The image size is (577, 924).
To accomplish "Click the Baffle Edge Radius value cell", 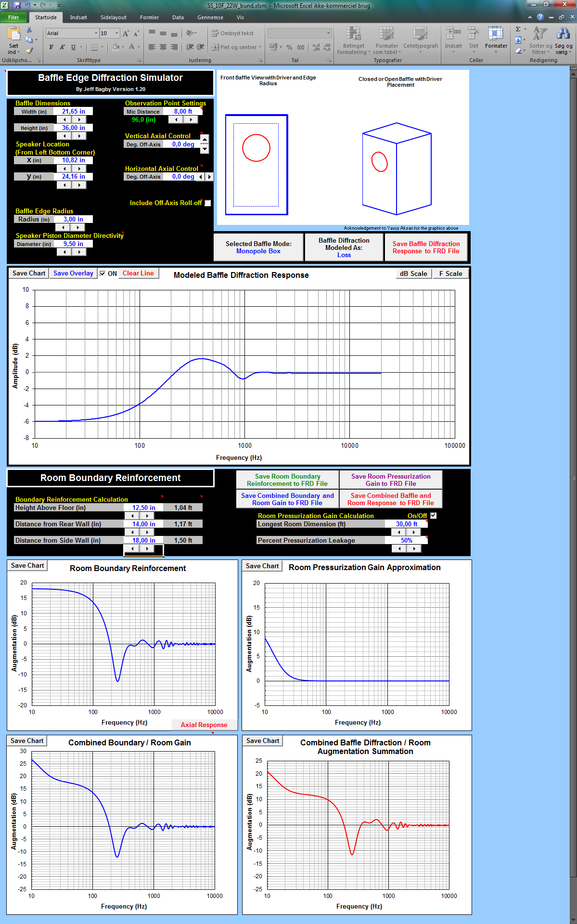I will pos(73,219).
